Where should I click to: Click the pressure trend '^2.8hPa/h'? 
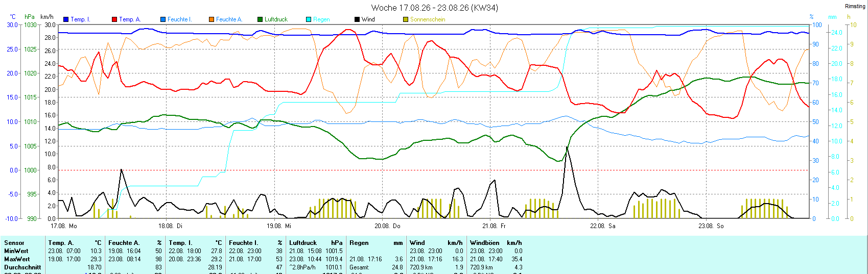click(x=302, y=267)
